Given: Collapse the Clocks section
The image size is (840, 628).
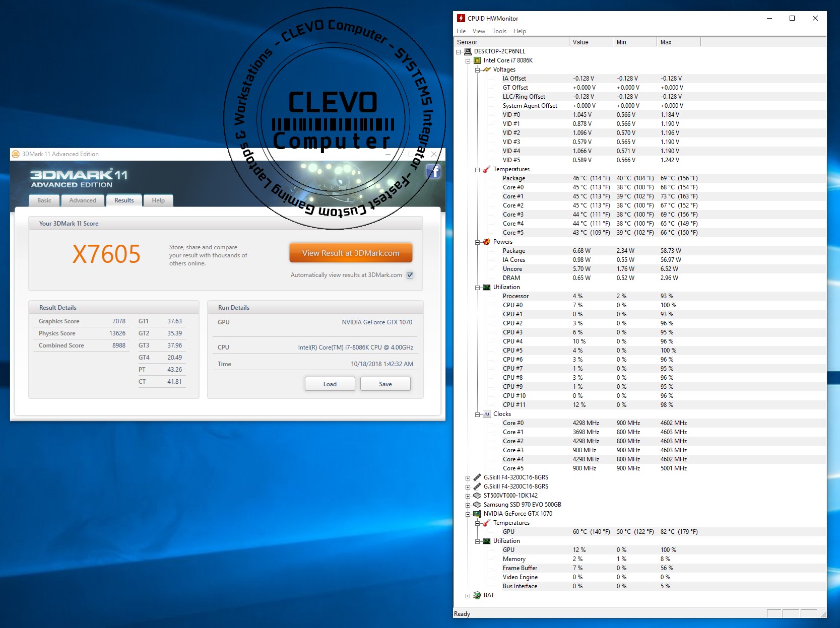Looking at the screenshot, I should [477, 414].
